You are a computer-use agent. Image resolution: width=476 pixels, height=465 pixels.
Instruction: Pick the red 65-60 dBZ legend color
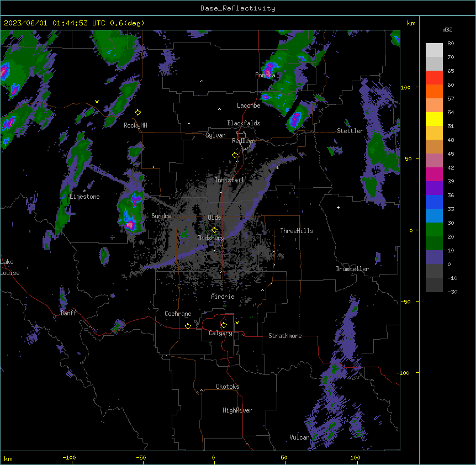pos(434,78)
